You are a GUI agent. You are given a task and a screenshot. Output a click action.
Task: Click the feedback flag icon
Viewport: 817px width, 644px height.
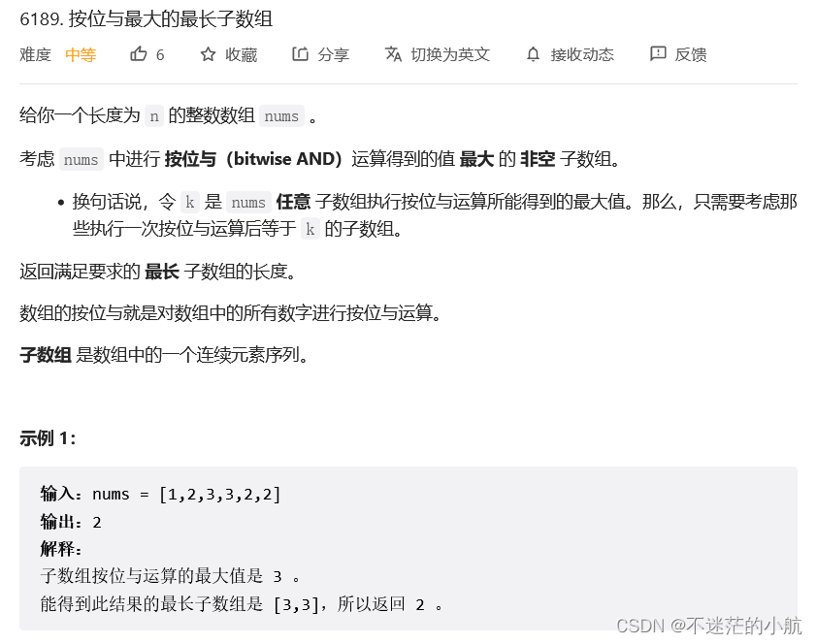[658, 53]
